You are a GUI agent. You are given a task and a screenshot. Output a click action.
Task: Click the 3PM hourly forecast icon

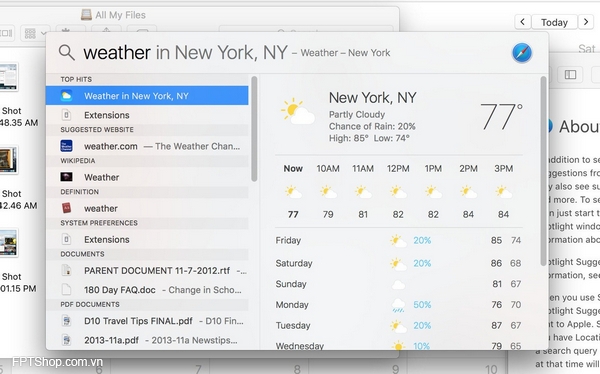(503, 191)
